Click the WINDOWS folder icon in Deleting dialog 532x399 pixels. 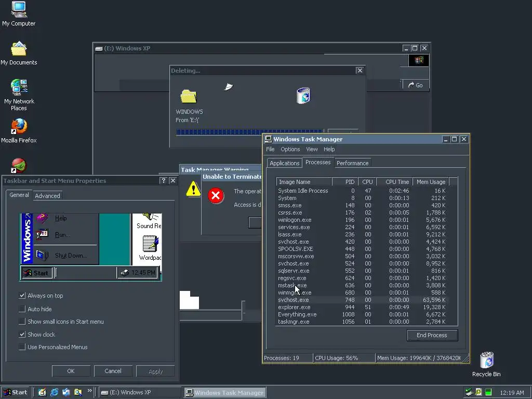189,97
